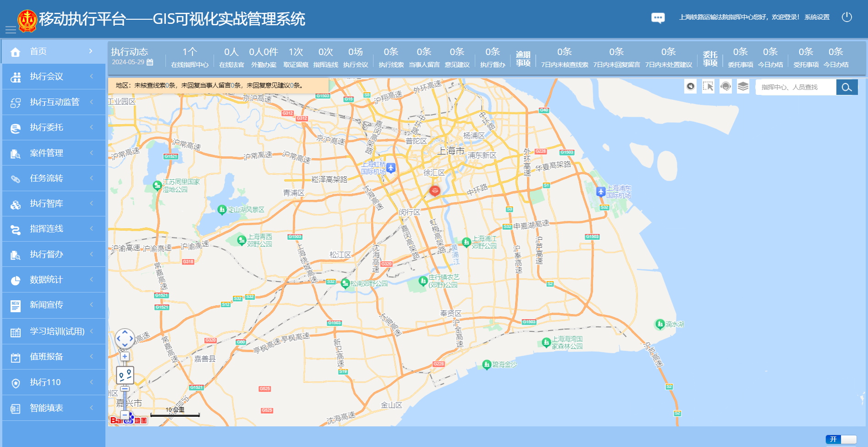
Task: Click the 指挥中心、人员查找 search field
Action: click(x=797, y=87)
